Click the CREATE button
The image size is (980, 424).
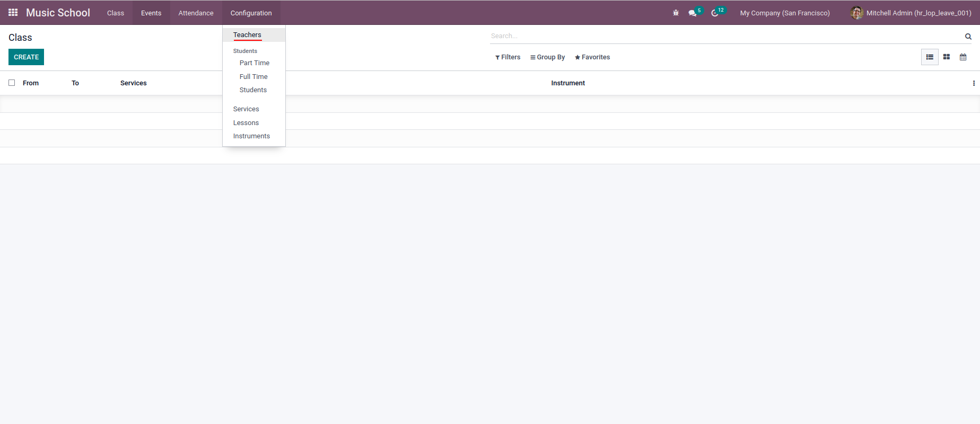(26, 57)
